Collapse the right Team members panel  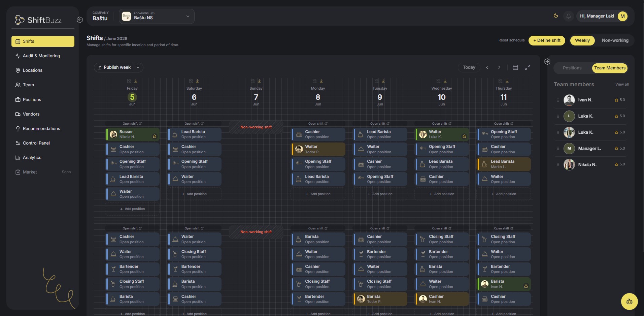click(547, 62)
